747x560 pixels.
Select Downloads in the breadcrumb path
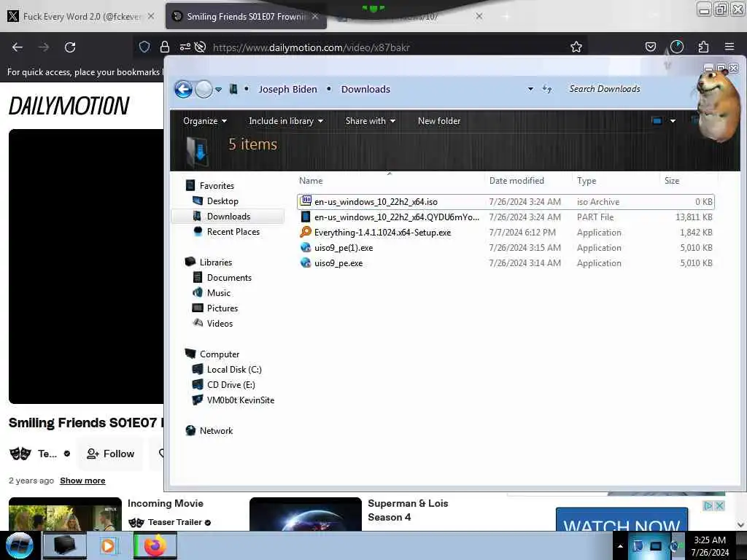coord(365,90)
